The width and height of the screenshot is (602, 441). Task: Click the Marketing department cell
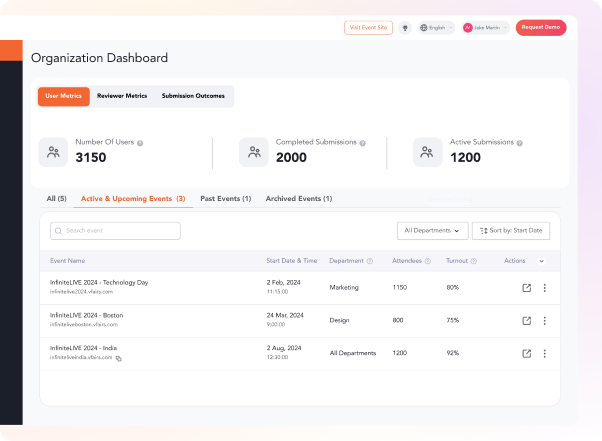click(x=344, y=287)
